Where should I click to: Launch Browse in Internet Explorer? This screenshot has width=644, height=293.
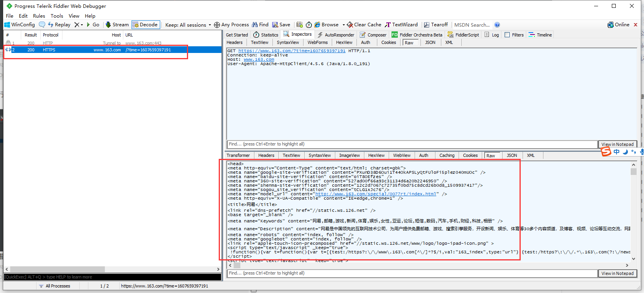tap(327, 25)
